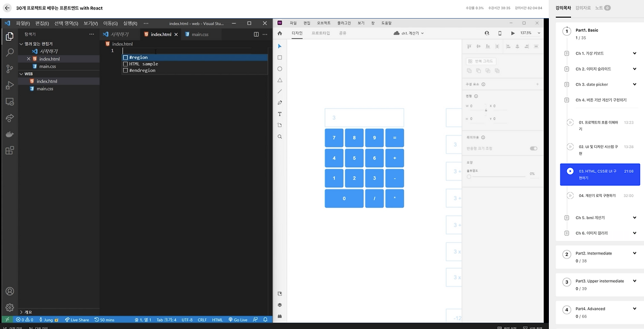The image size is (644, 329).
Task: Open Extensions view in VS Code
Action: click(x=10, y=150)
